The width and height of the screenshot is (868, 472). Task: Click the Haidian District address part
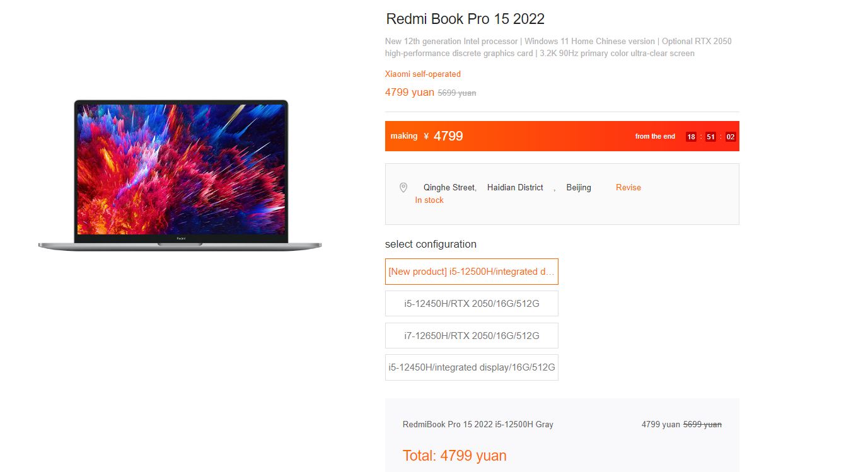pyautogui.click(x=515, y=187)
